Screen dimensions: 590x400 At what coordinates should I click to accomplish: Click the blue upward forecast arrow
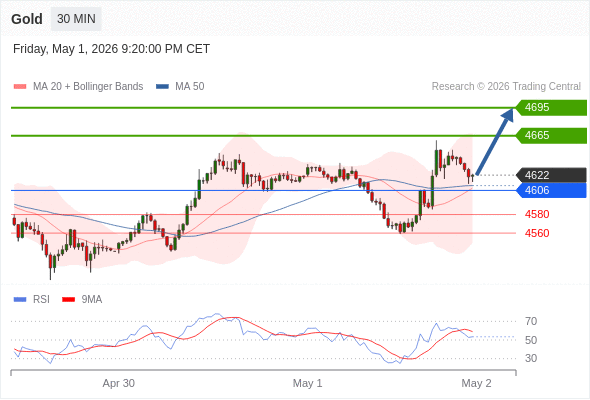click(494, 141)
